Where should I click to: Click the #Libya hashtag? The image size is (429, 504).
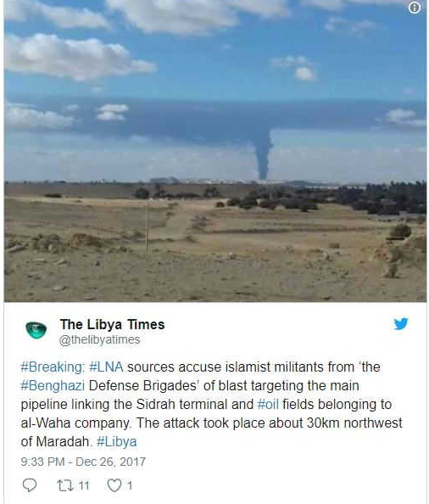coord(116,442)
